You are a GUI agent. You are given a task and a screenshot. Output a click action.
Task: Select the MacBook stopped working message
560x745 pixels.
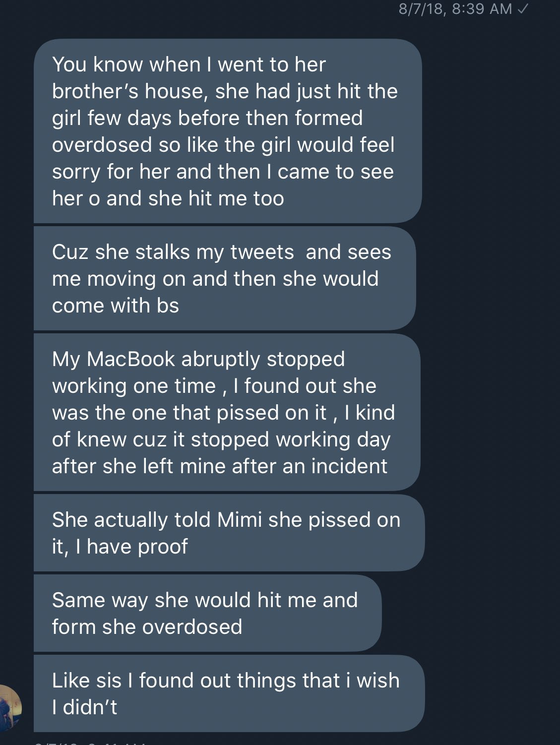(x=227, y=412)
